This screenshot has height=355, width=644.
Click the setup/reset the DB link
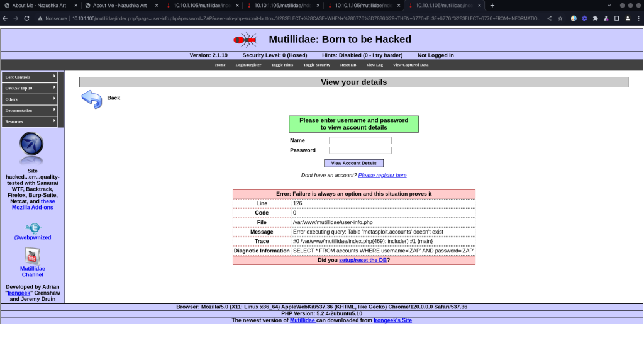363,260
